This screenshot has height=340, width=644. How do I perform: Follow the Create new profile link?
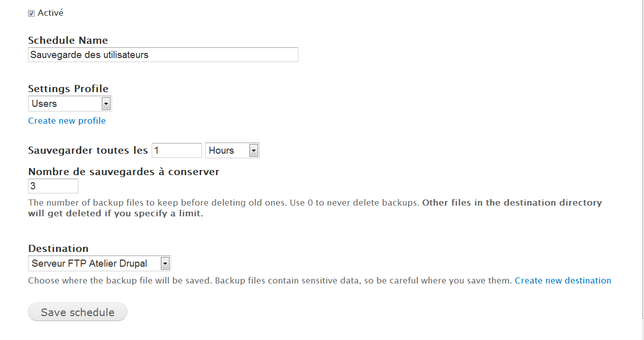pyautogui.click(x=67, y=121)
